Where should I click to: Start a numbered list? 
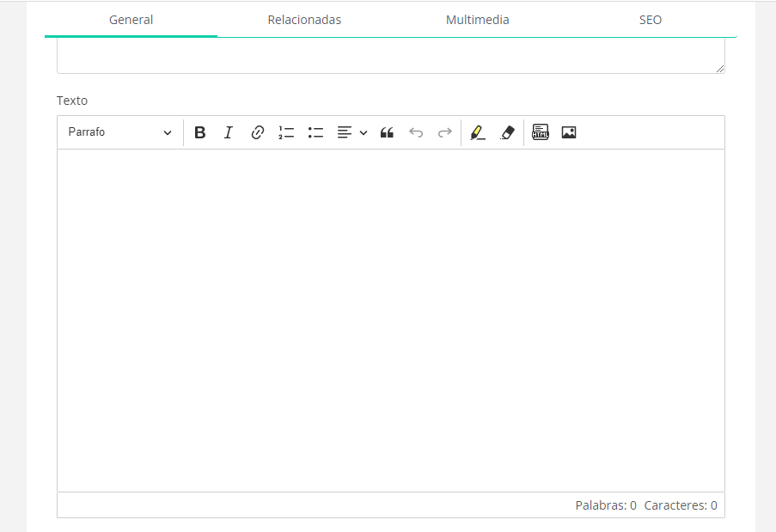[x=286, y=132]
